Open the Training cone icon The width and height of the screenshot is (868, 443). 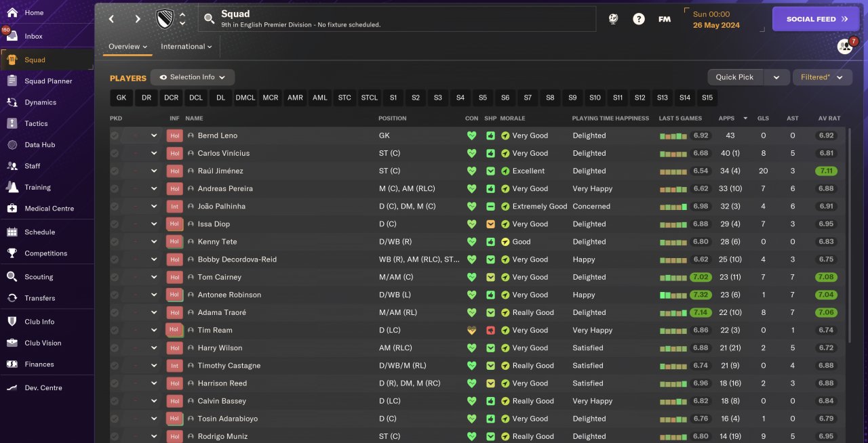[x=12, y=187]
